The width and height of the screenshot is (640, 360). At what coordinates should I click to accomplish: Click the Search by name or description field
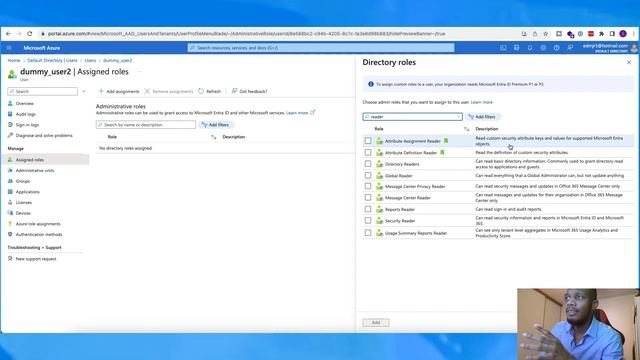(x=146, y=125)
